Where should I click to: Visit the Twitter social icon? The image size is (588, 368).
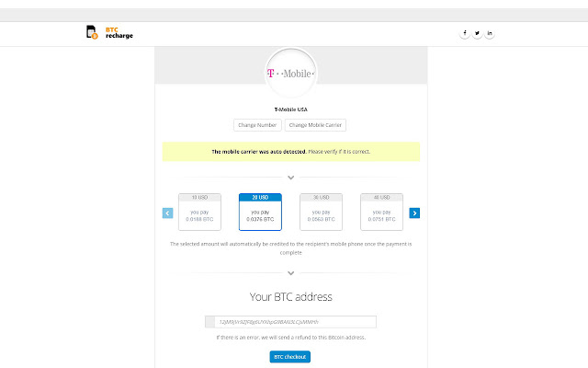pyautogui.click(x=477, y=33)
